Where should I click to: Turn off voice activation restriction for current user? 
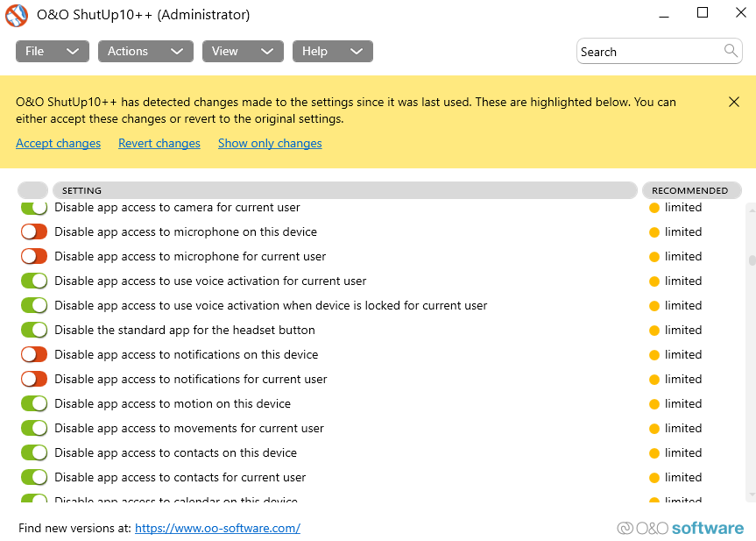click(33, 281)
